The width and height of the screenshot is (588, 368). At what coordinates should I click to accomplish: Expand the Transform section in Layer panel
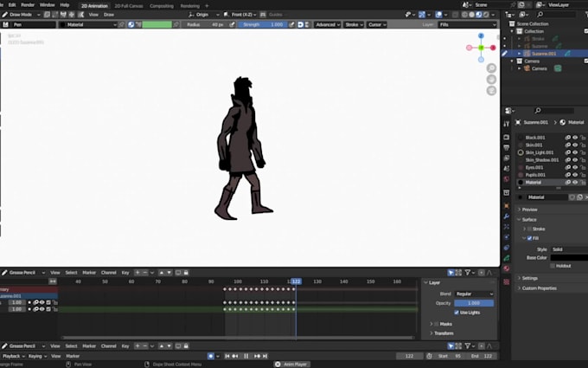click(x=444, y=333)
